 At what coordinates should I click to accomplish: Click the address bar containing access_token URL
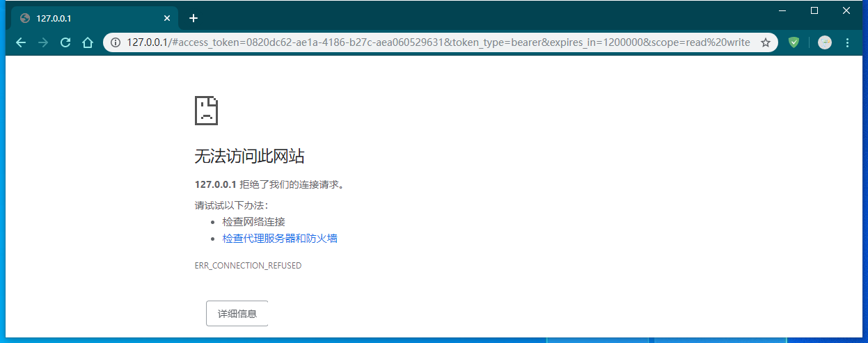[439, 42]
